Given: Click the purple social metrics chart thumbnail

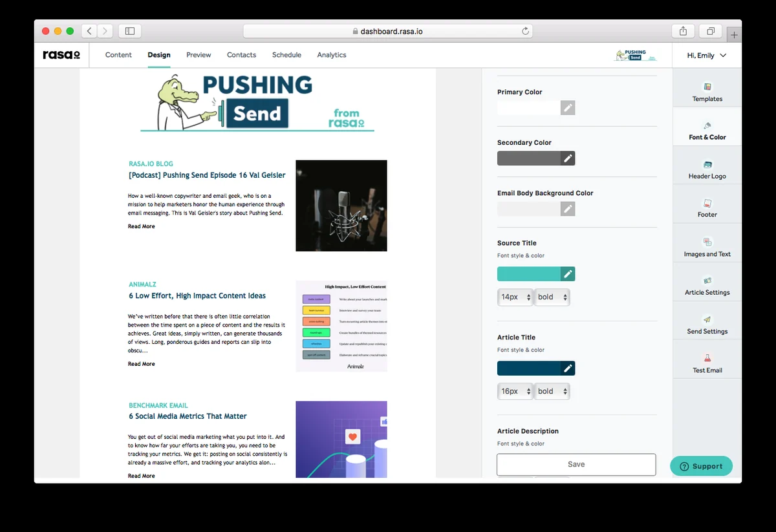Looking at the screenshot, I should (x=341, y=440).
